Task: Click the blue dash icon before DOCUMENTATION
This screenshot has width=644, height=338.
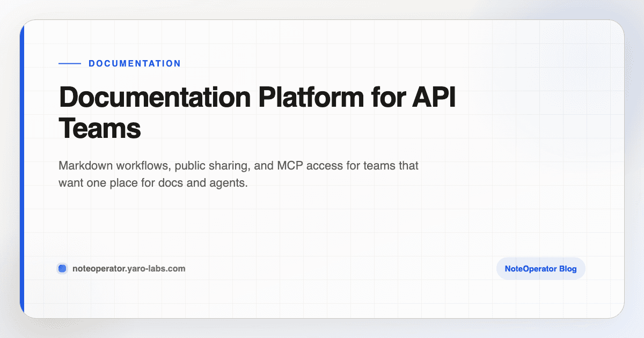Action: 69,63
